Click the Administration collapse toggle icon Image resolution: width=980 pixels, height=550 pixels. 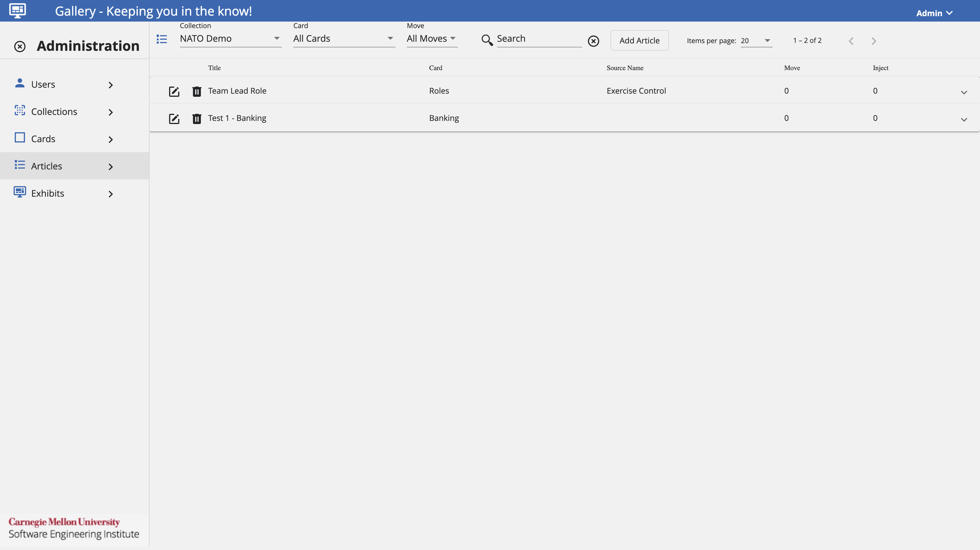tap(20, 45)
